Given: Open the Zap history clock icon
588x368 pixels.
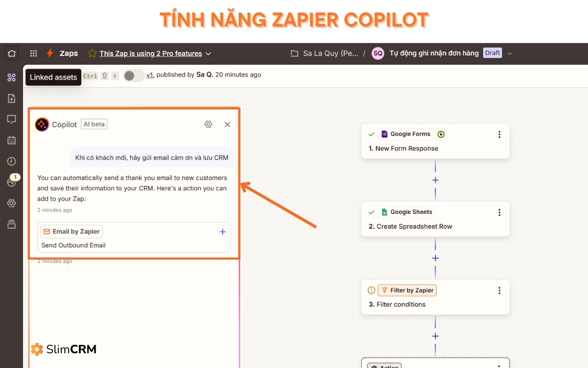Looking at the screenshot, I should coord(11,161).
